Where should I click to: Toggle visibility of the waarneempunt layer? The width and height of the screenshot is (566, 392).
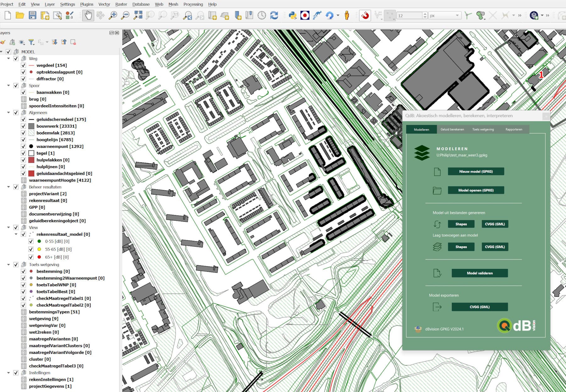tap(23, 146)
